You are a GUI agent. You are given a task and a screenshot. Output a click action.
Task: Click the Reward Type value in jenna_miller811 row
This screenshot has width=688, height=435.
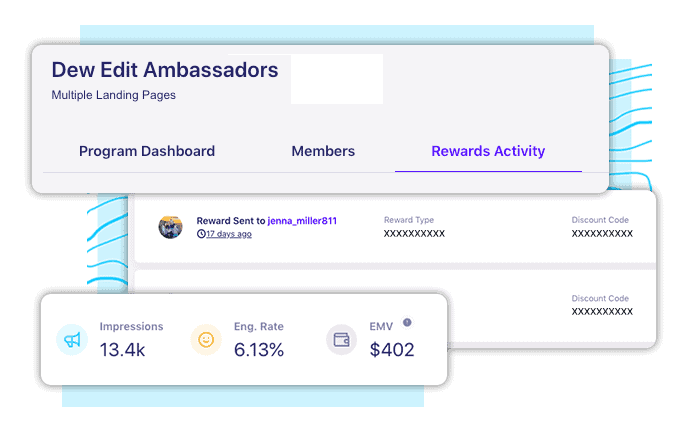(x=414, y=234)
